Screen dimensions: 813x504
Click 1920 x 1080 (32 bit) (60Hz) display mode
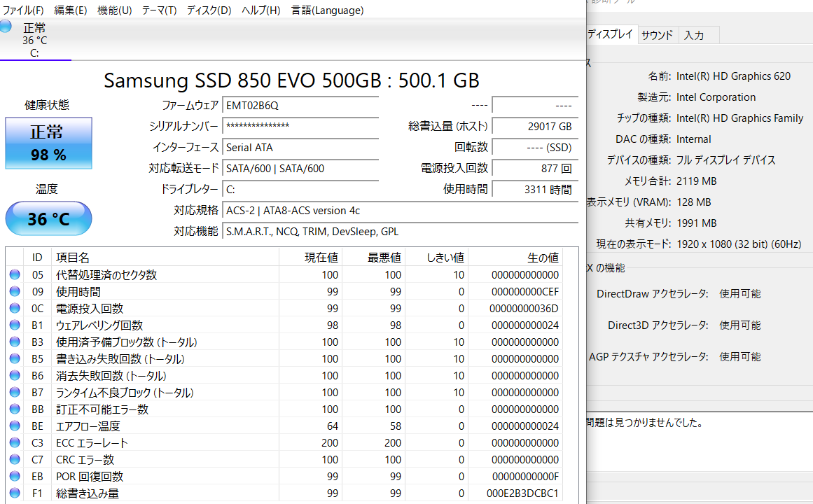[739, 244]
